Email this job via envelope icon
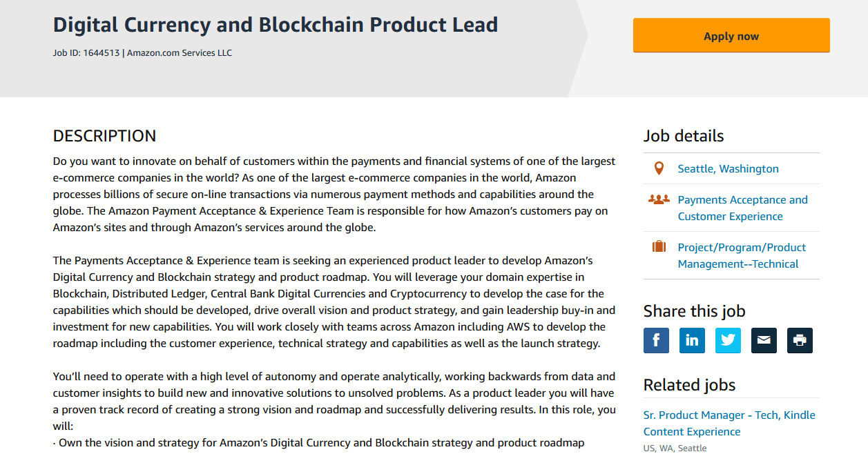This screenshot has height=454, width=868. click(x=764, y=340)
